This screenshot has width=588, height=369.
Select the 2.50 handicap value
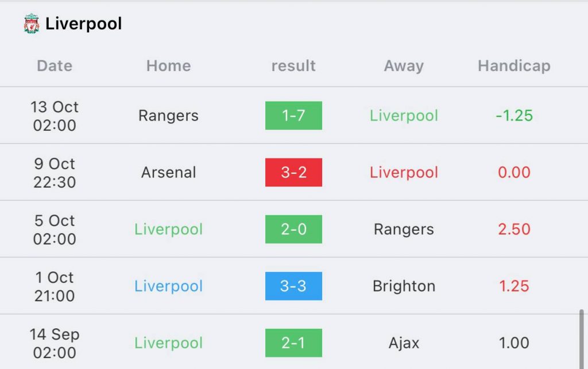(514, 230)
